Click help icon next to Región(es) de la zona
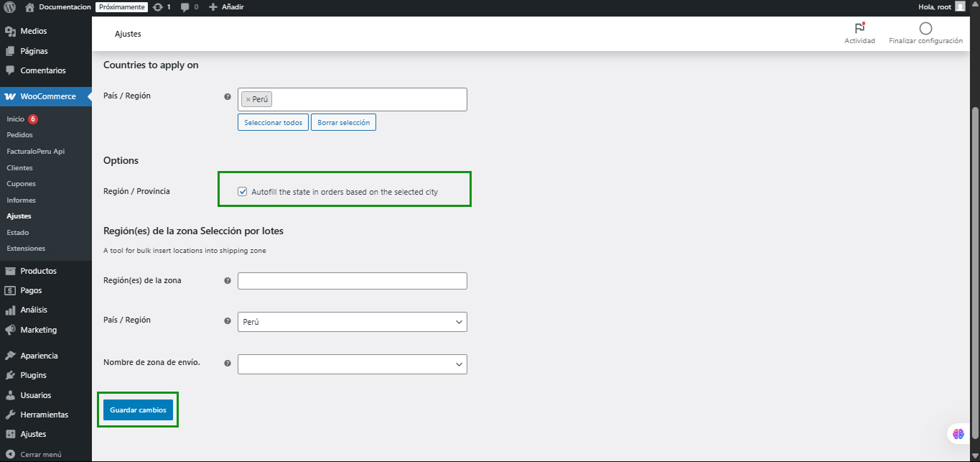This screenshot has height=462, width=980. (228, 281)
